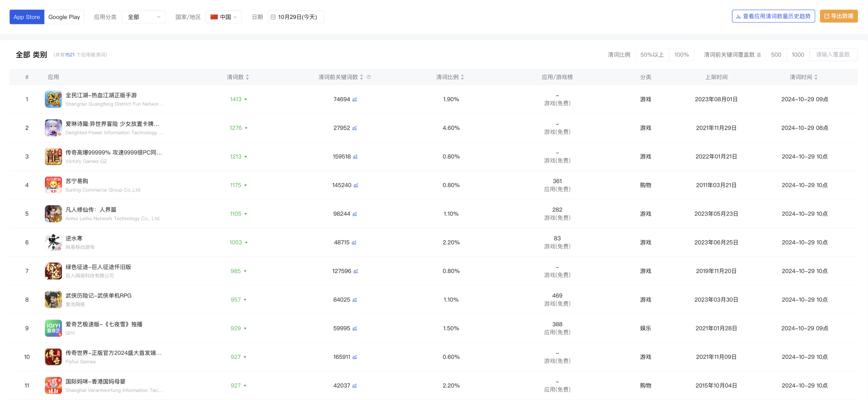Switch to the Google Play tab

pos(64,17)
